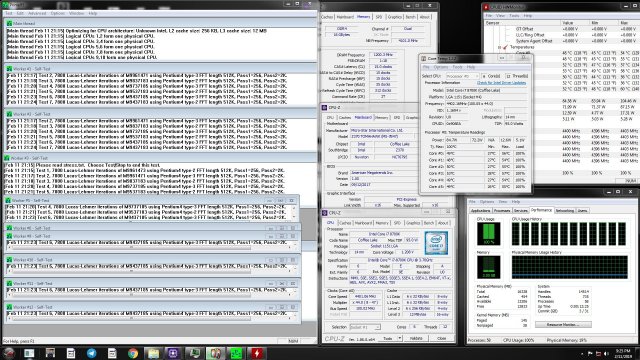
Task: Open the Tools menu in HWMonitor
Action: tap(514, 16)
